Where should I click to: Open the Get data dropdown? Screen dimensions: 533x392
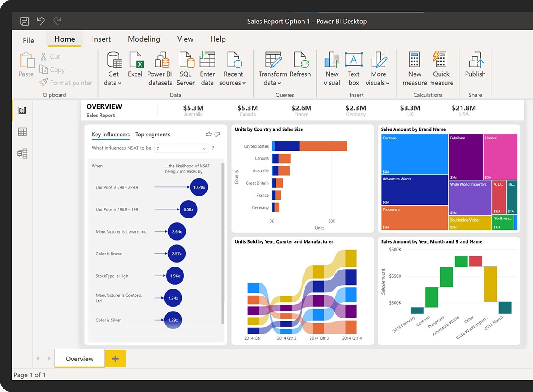tap(113, 69)
